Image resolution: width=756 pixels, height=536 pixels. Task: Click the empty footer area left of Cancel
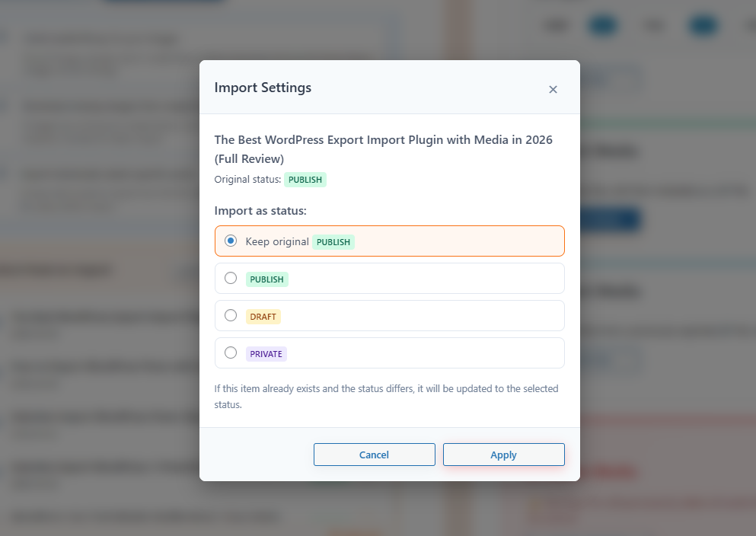click(x=256, y=455)
